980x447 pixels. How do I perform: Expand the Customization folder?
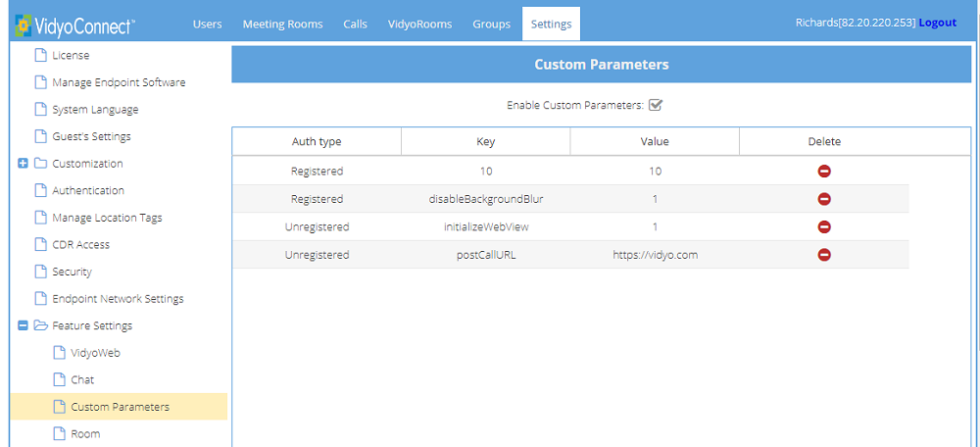tap(23, 164)
